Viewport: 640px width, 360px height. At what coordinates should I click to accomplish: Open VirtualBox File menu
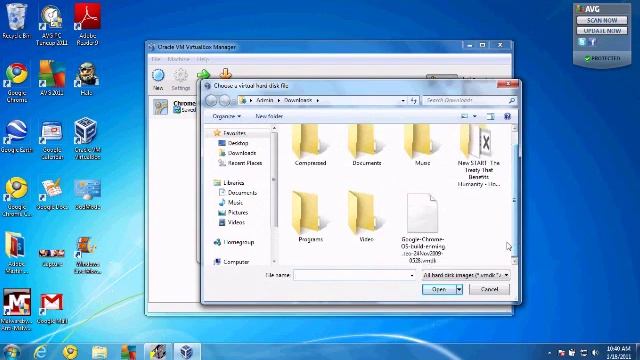[x=156, y=59]
